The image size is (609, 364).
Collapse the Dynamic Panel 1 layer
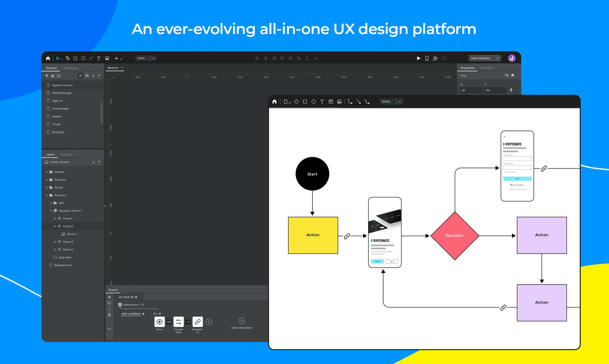(x=51, y=211)
